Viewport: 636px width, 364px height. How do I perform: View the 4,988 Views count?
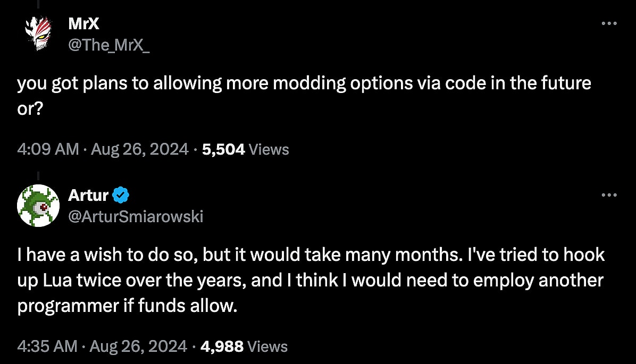pyautogui.click(x=244, y=347)
